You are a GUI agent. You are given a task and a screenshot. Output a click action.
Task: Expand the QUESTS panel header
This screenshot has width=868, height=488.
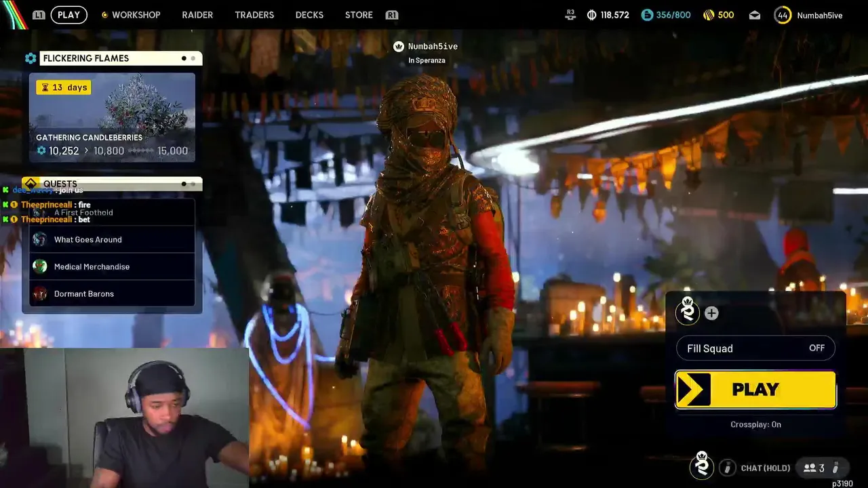pyautogui.click(x=112, y=184)
